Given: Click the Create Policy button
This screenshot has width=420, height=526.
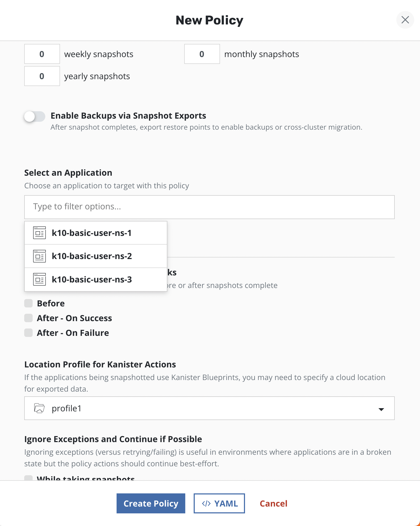Looking at the screenshot, I should coord(151,503).
